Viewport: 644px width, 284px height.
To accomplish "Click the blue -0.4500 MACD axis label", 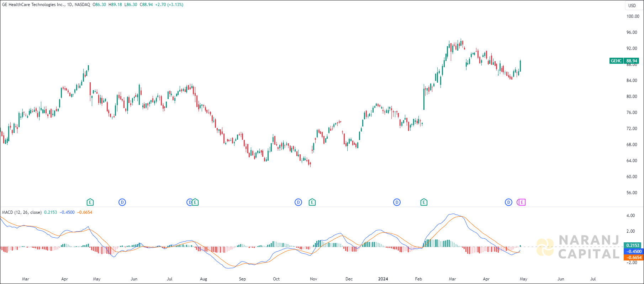I will click(x=633, y=252).
